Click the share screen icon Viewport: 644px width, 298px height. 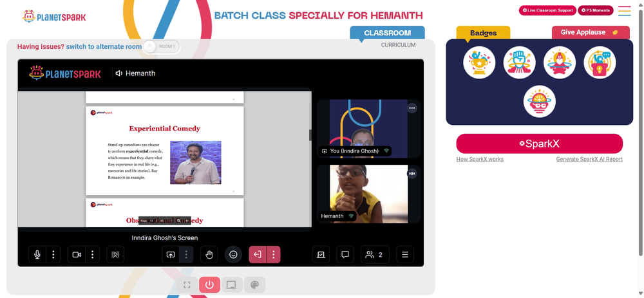[171, 254]
